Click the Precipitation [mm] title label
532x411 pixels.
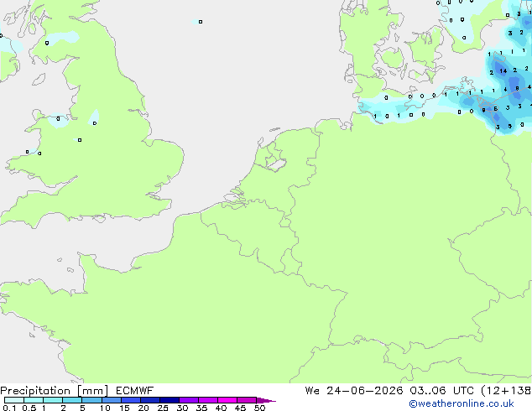54,391
